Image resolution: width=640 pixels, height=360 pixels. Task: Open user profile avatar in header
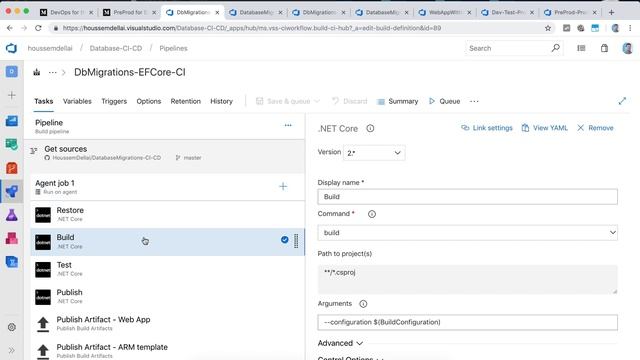[627, 48]
